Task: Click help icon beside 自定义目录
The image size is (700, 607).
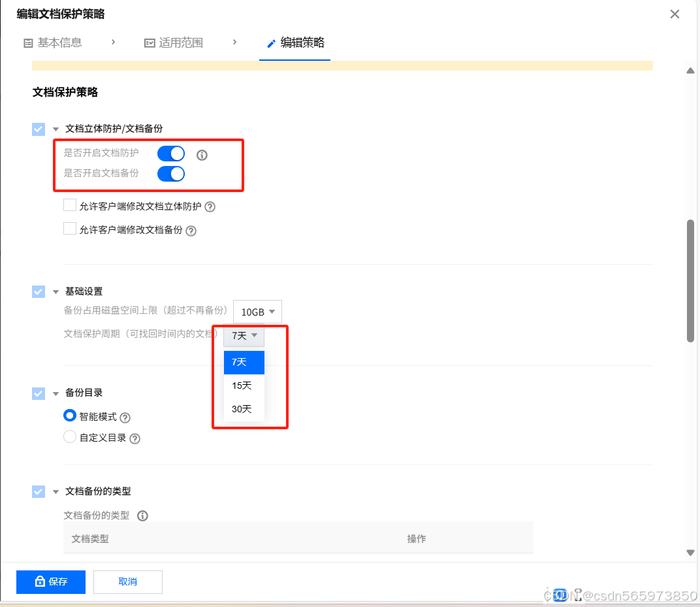Action: tap(135, 438)
